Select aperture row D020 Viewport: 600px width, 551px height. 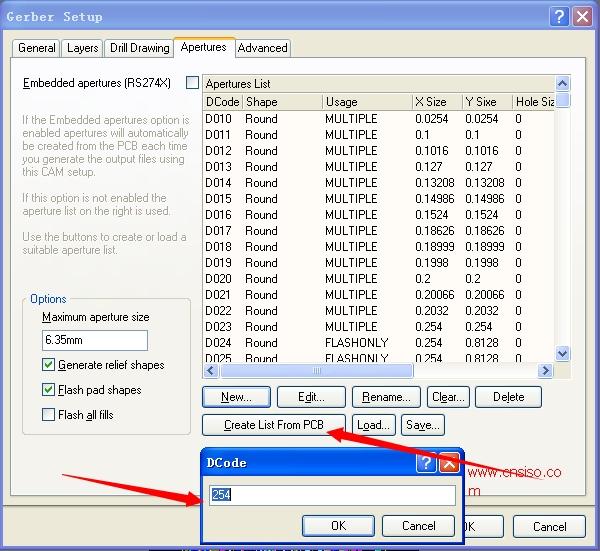[378, 279]
